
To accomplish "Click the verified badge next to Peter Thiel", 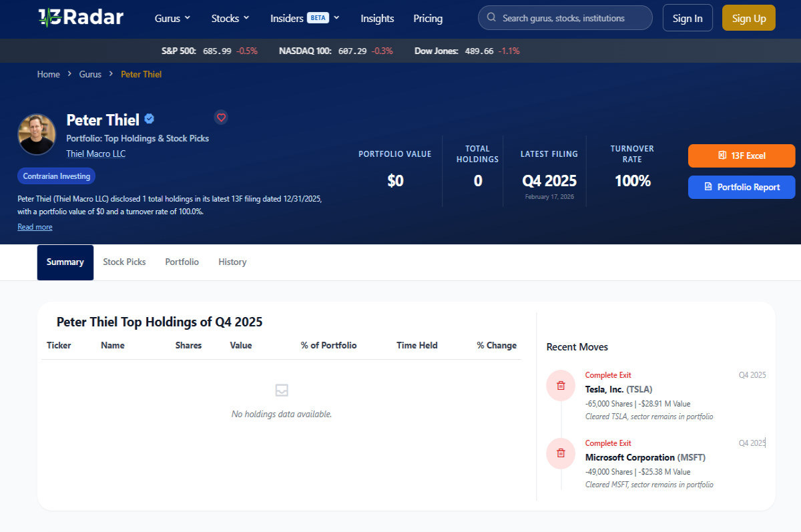I will point(150,119).
